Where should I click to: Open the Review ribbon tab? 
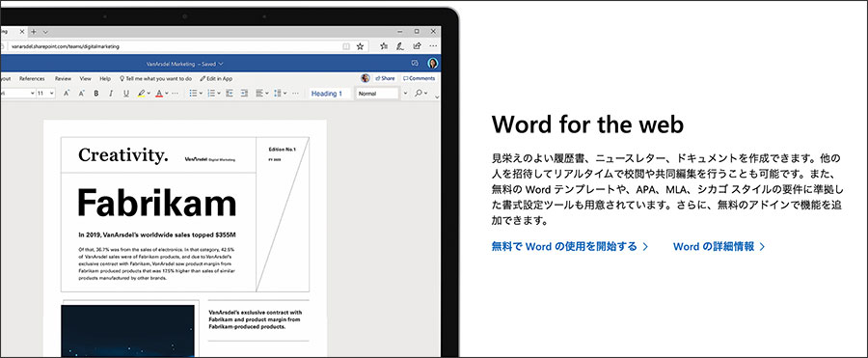[x=63, y=79]
